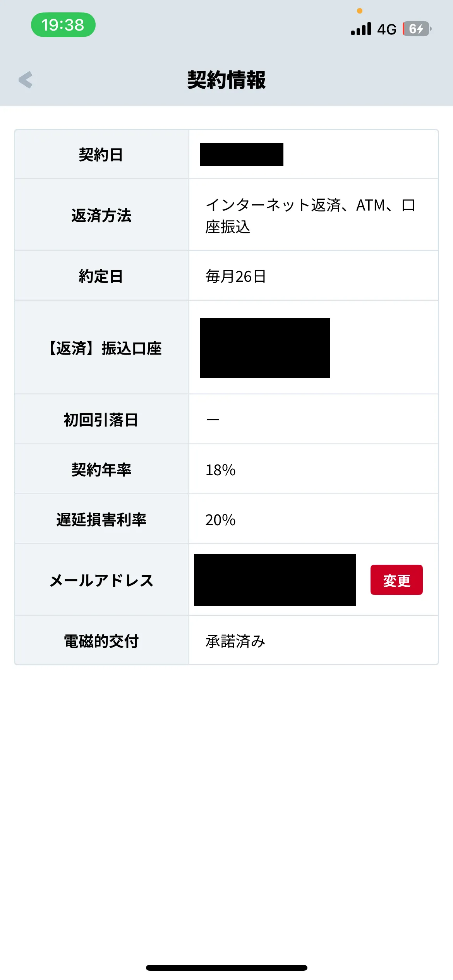Image resolution: width=453 pixels, height=980 pixels.
Task: Tap the 【返済】振込口座 label
Action: [104, 348]
